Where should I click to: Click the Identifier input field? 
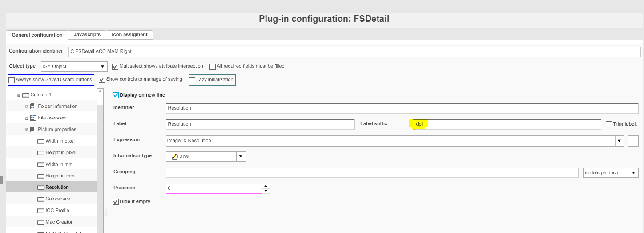tap(402, 108)
